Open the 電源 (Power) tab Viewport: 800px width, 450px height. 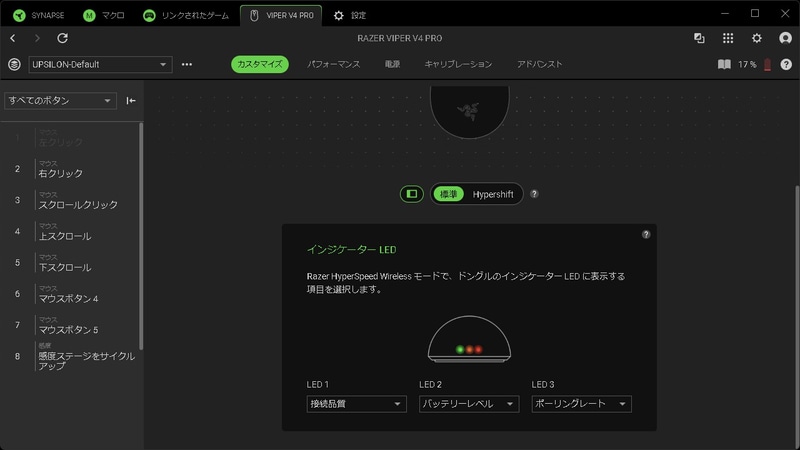tap(392, 64)
